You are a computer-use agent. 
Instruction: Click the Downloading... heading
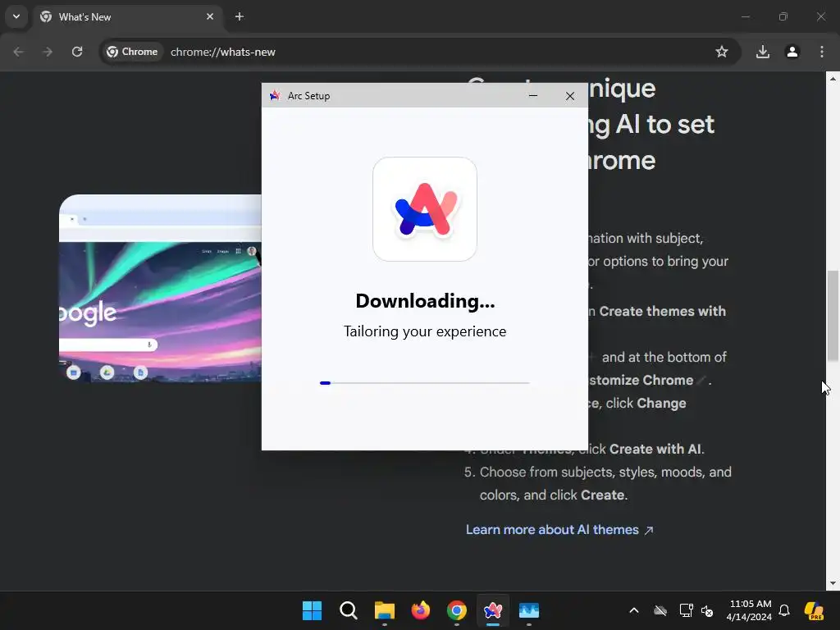click(x=425, y=301)
